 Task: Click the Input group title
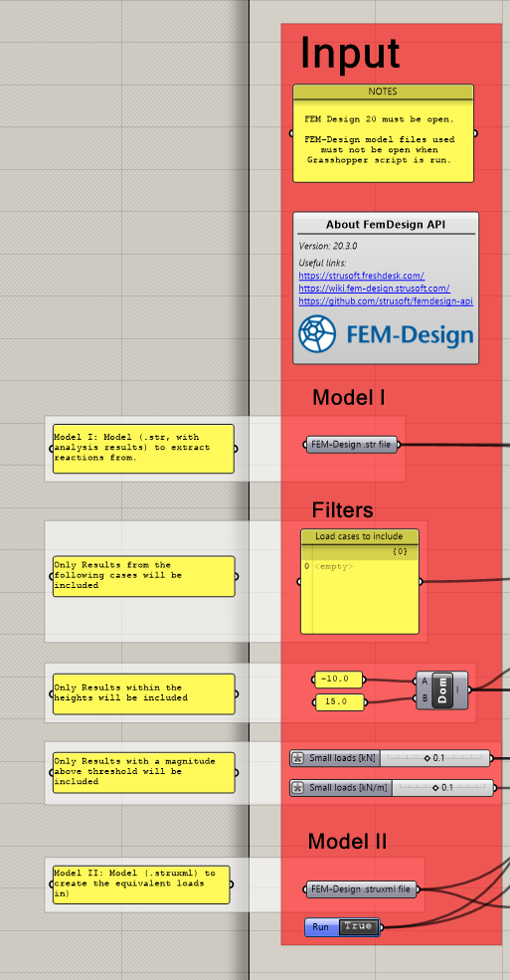[x=350, y=53]
